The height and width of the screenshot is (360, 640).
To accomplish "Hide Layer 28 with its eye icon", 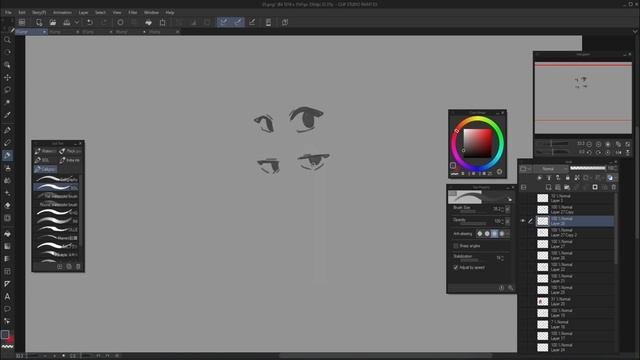I will 523,221.
